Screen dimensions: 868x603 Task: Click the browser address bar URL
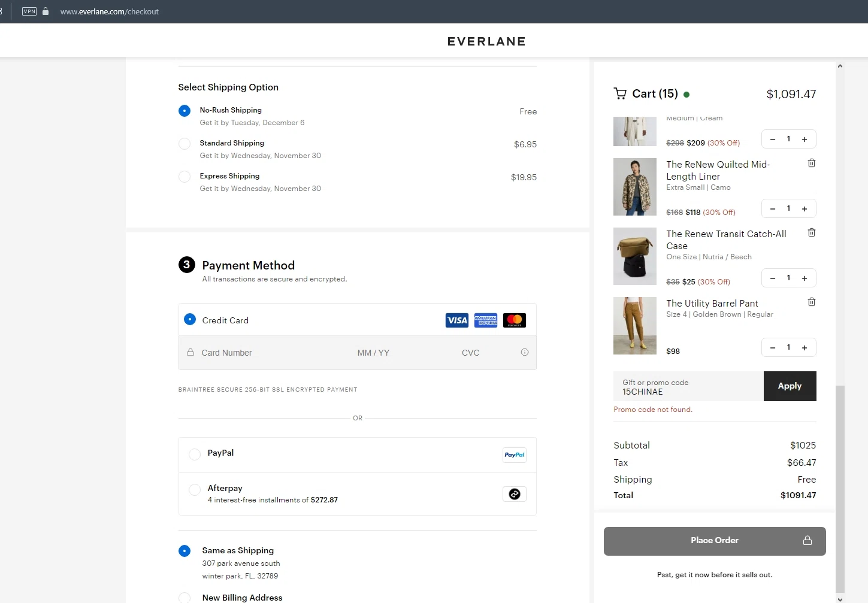110,11
